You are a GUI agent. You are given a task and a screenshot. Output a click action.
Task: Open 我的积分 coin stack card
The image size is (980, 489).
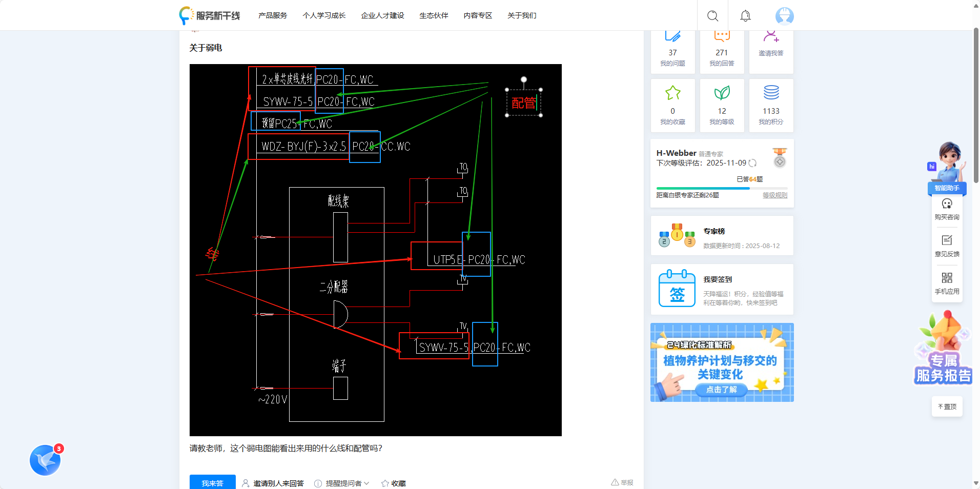[x=771, y=106]
